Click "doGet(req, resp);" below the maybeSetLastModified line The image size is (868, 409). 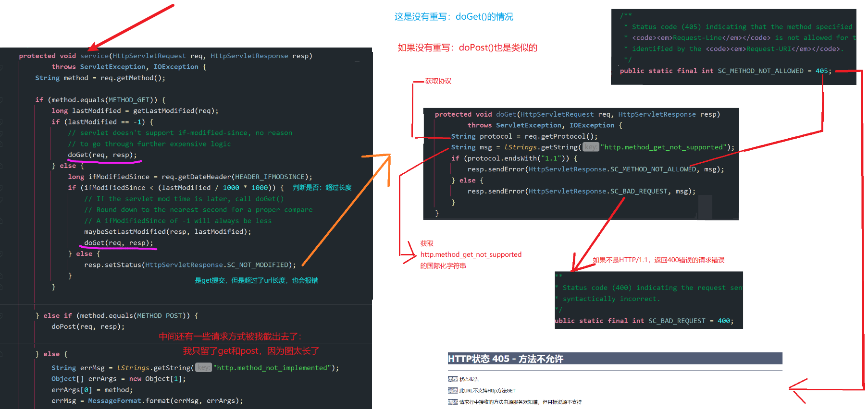tap(119, 243)
